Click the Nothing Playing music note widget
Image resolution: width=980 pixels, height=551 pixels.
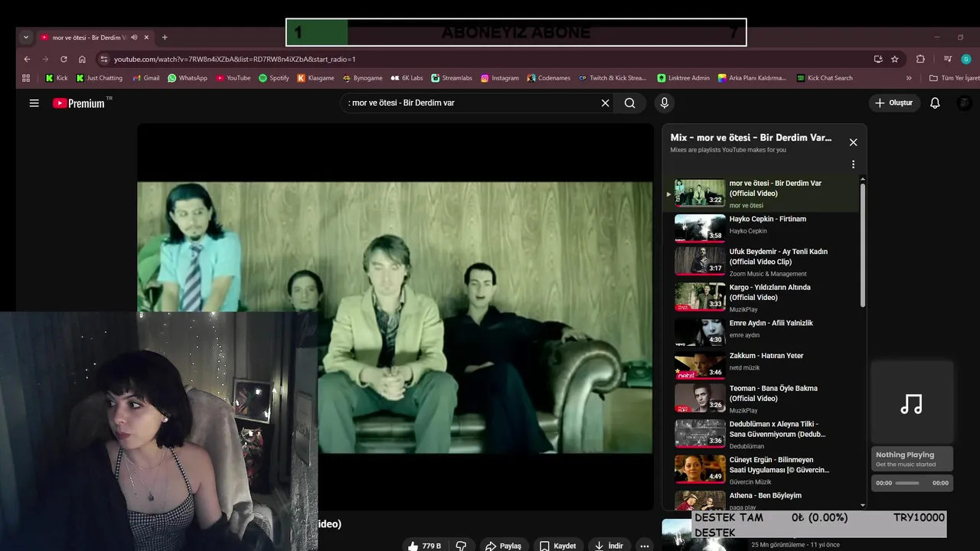click(912, 403)
